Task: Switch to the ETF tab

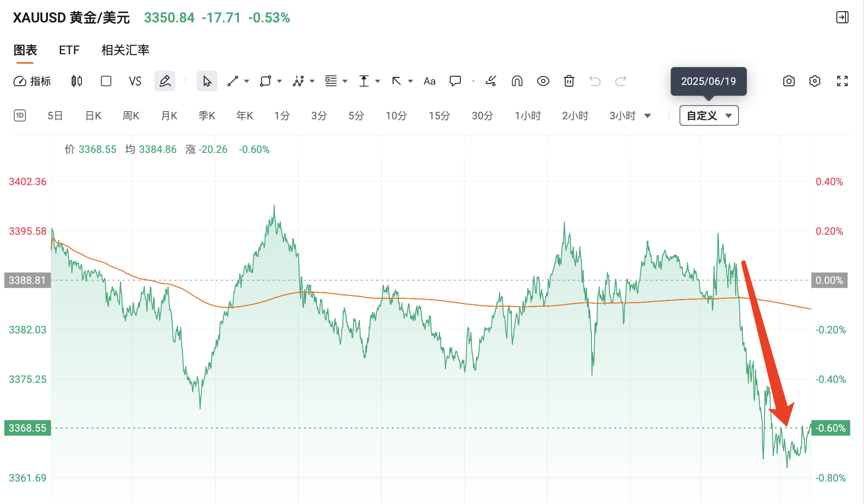Action: coord(69,50)
